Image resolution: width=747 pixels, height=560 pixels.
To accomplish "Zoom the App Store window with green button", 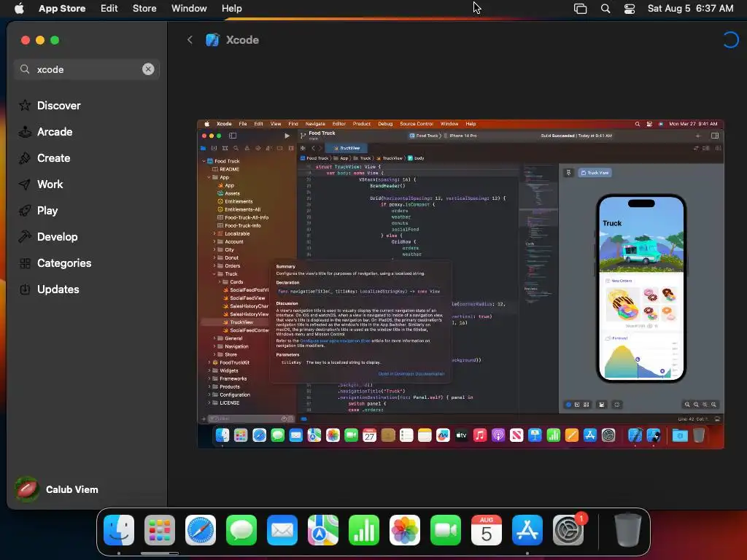I will coord(55,40).
